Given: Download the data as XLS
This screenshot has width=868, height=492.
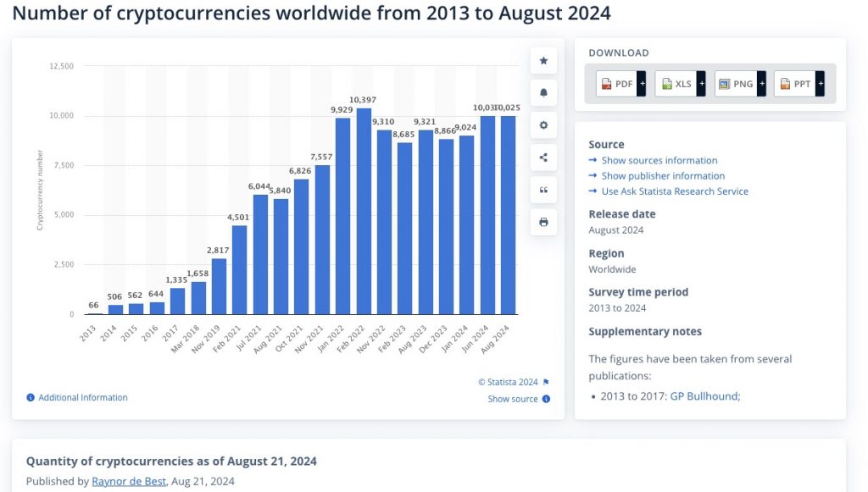Looking at the screenshot, I should pyautogui.click(x=680, y=84).
